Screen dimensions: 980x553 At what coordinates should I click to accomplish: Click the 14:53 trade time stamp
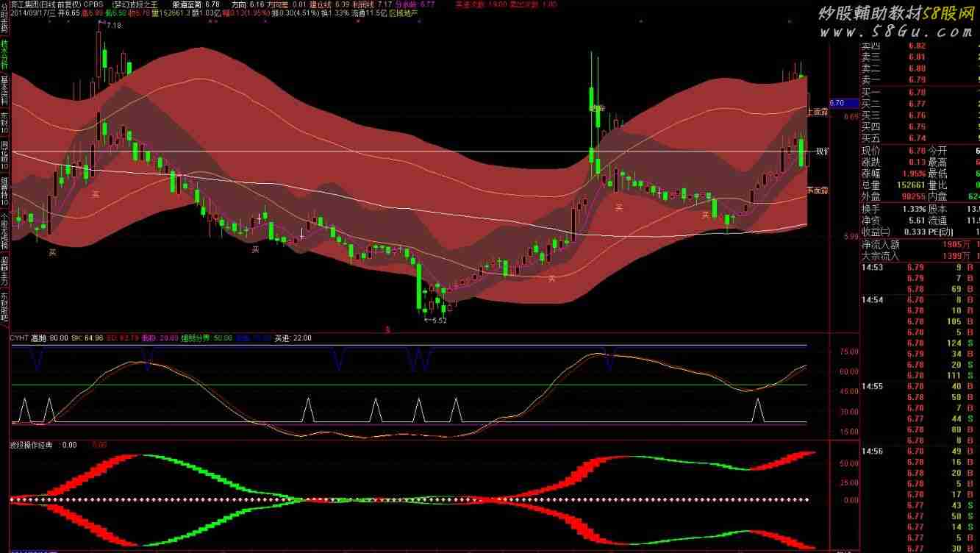(x=872, y=268)
